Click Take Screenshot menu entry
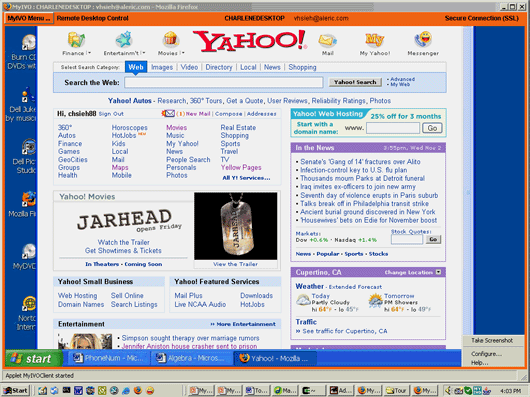 coord(492,341)
